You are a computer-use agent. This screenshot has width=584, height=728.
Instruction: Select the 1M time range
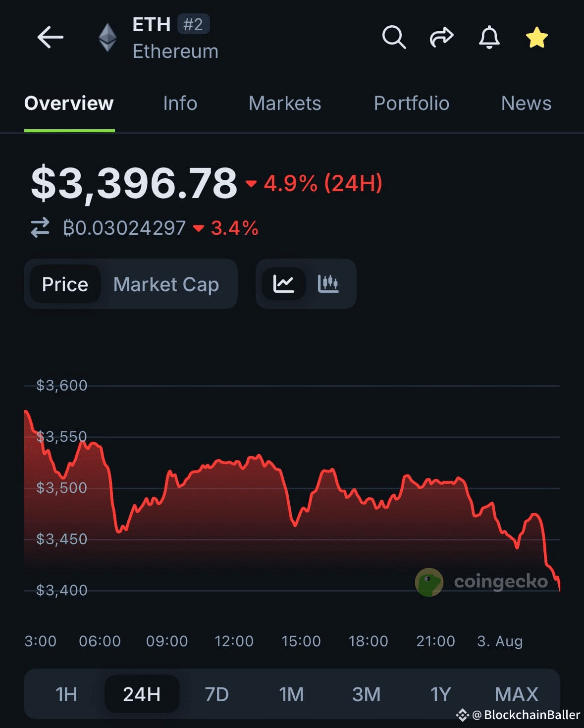pos(291,694)
